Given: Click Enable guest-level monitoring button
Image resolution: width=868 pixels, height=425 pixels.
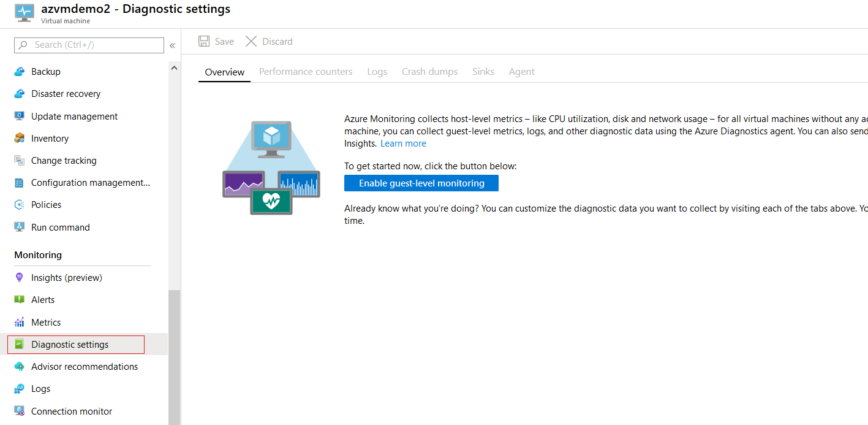Looking at the screenshot, I should coord(421,183).
